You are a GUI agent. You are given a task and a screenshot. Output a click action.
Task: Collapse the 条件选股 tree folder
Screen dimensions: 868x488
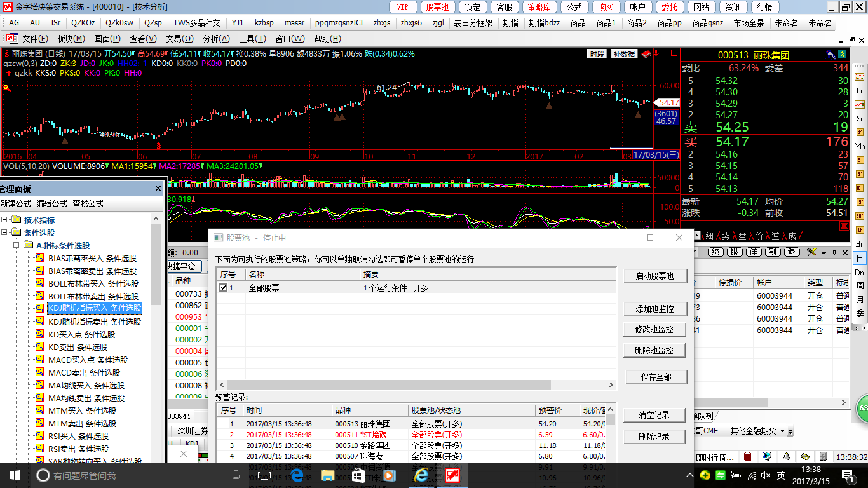pyautogui.click(x=4, y=233)
